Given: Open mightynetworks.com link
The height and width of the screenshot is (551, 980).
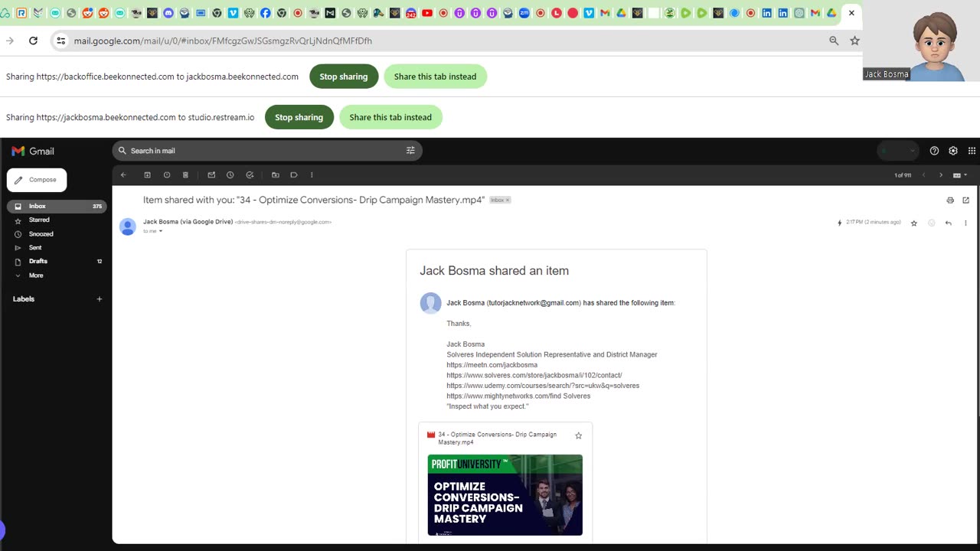Looking at the screenshot, I should click(504, 396).
